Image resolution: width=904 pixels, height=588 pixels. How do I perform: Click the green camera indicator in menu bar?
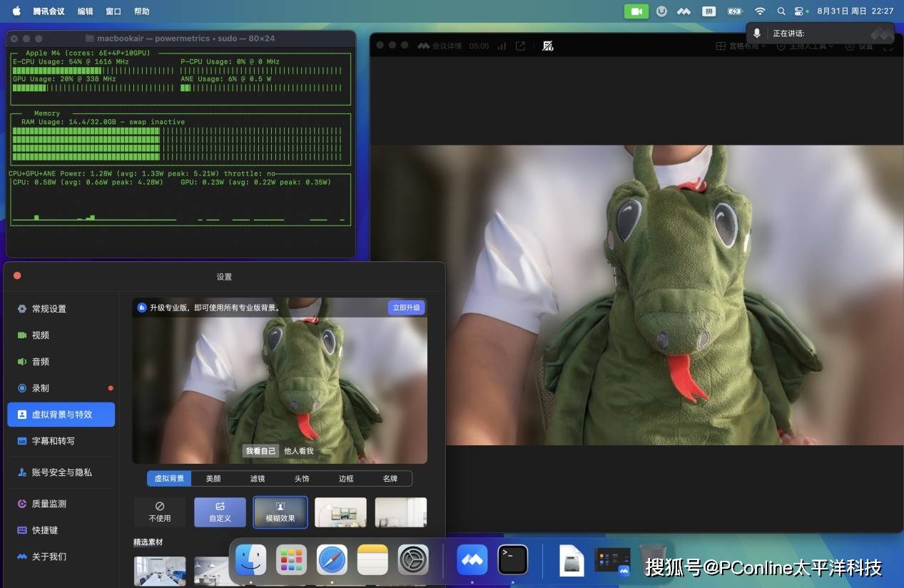[x=635, y=11]
